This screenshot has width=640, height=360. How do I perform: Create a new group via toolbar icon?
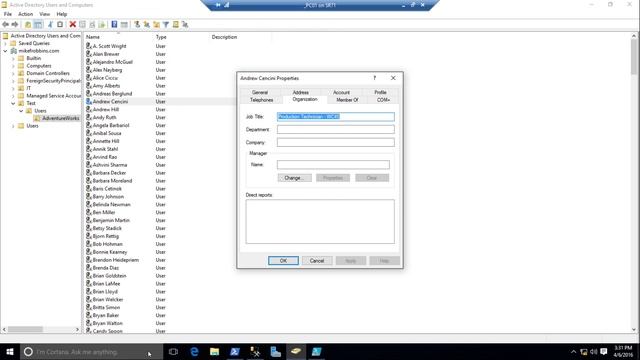147,24
